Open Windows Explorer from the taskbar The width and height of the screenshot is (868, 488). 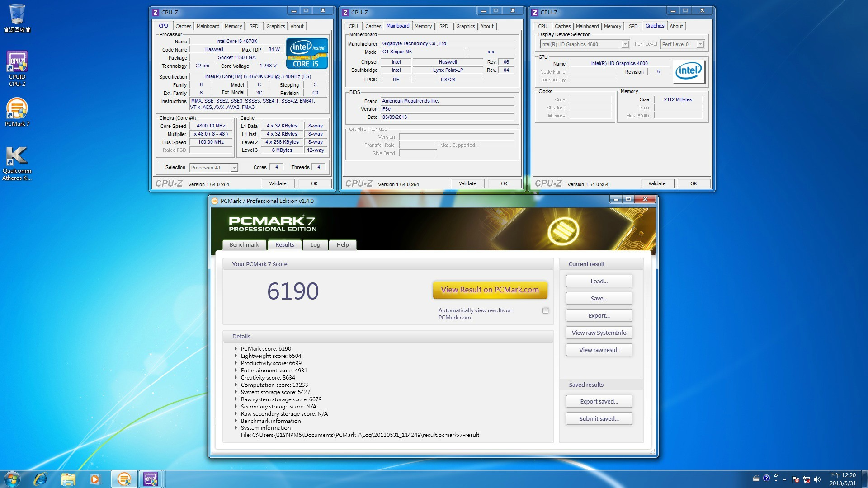point(68,479)
